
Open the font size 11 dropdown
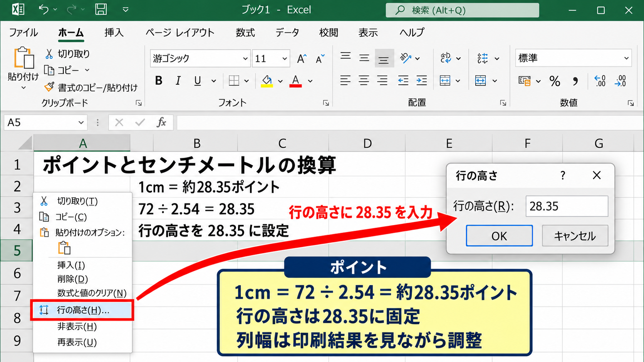pyautogui.click(x=285, y=59)
